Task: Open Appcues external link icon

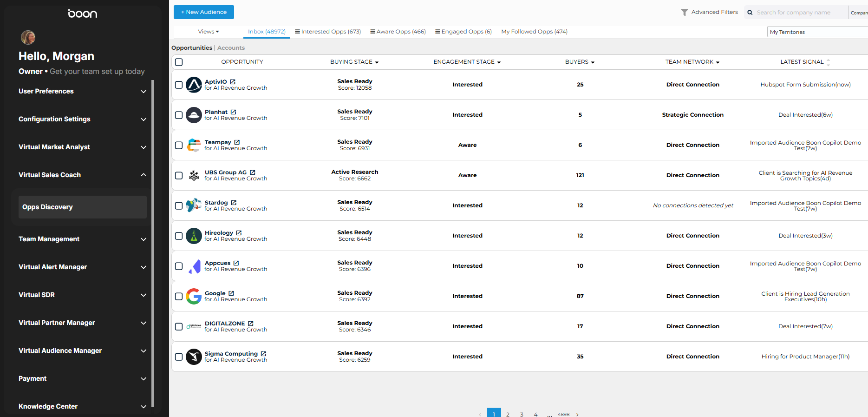Action: coord(236,263)
